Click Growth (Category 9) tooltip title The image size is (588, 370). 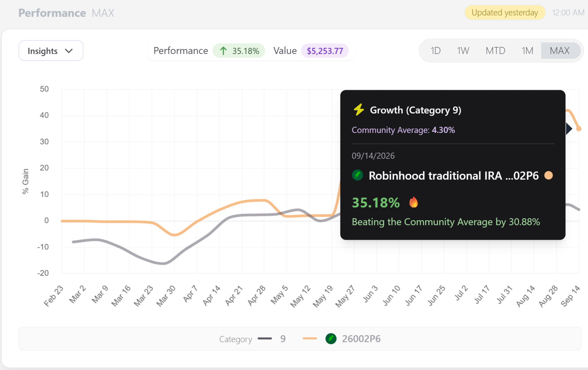coord(416,110)
